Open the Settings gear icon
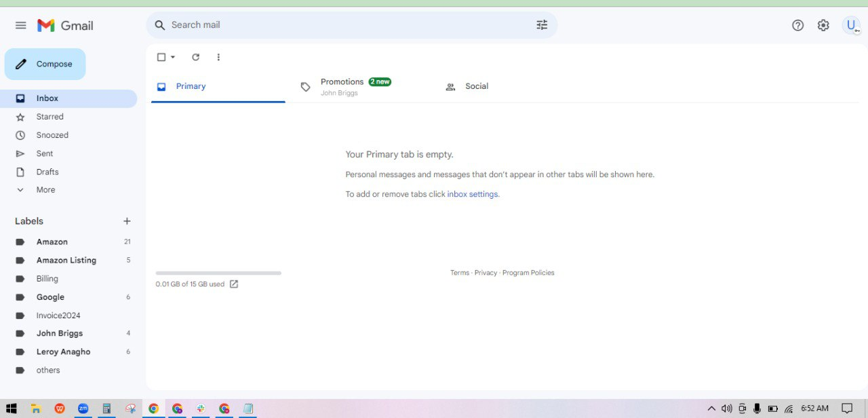This screenshot has width=868, height=418. [x=823, y=25]
